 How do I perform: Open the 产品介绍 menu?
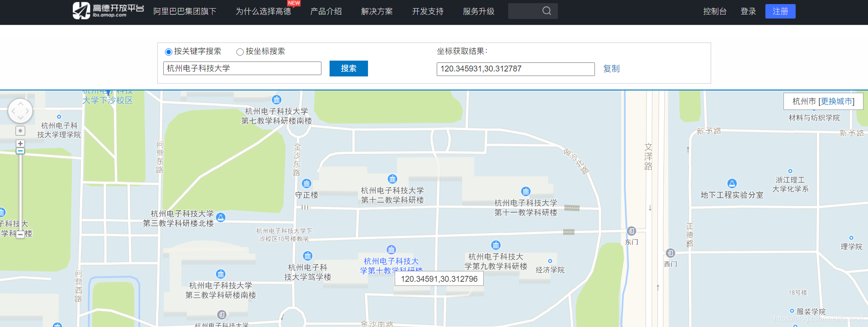tap(326, 11)
